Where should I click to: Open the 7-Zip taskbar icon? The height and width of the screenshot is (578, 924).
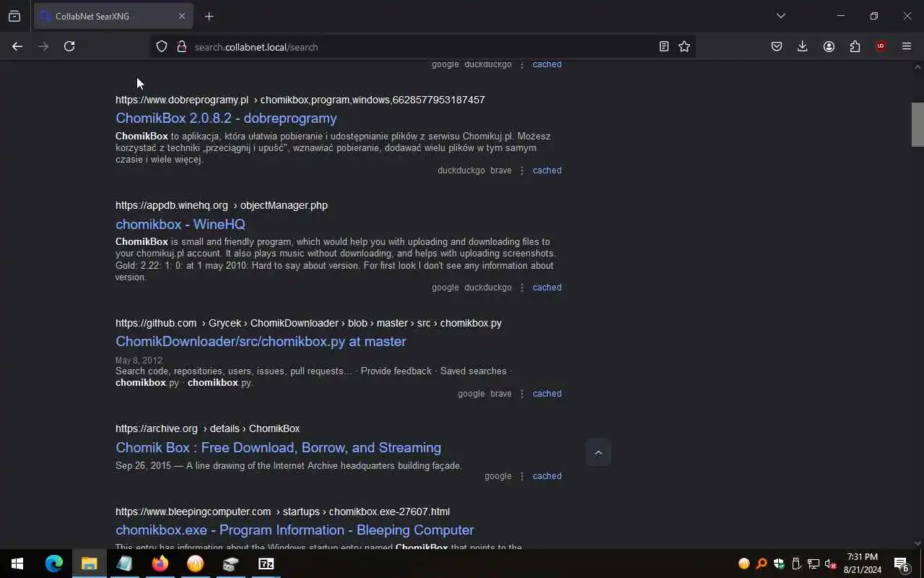click(x=266, y=564)
